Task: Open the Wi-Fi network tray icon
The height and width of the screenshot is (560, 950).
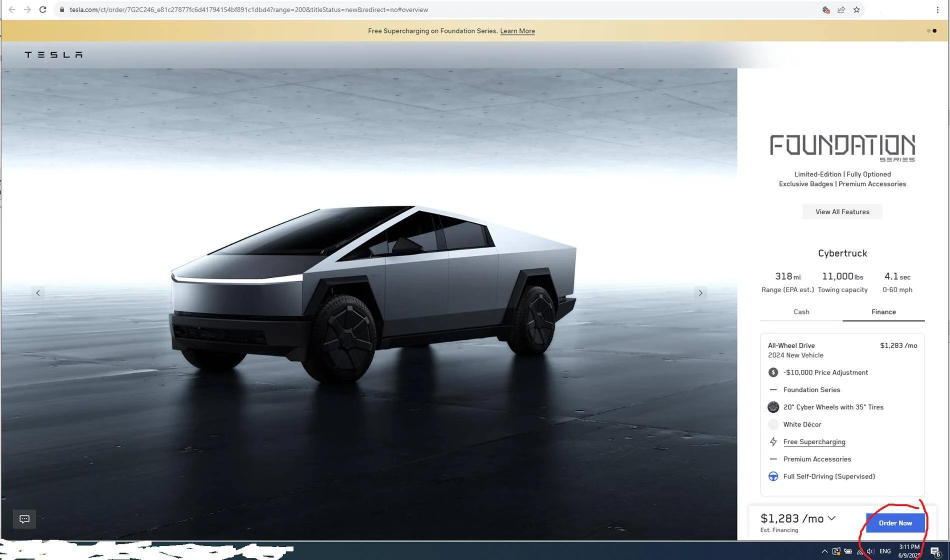Action: click(x=860, y=551)
